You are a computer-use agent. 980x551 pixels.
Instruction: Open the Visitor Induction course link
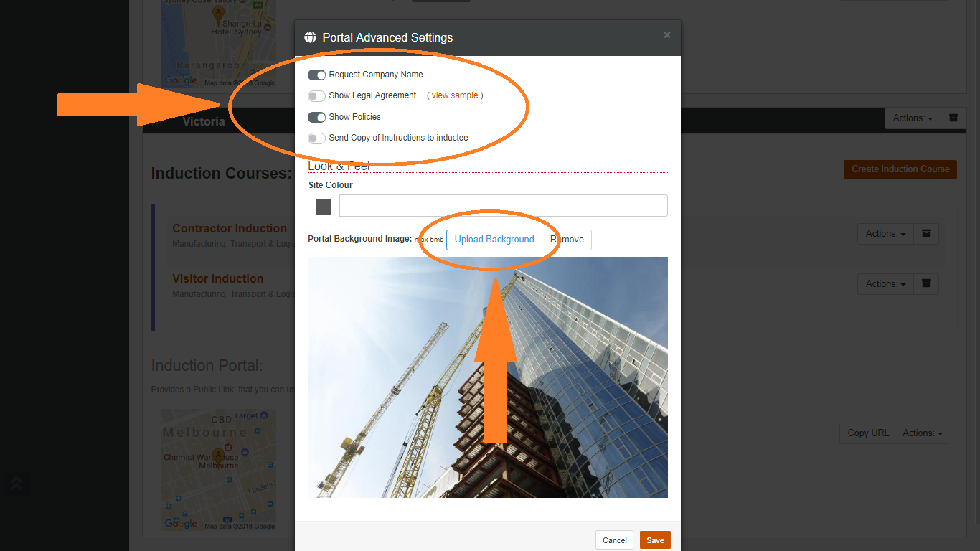[218, 278]
